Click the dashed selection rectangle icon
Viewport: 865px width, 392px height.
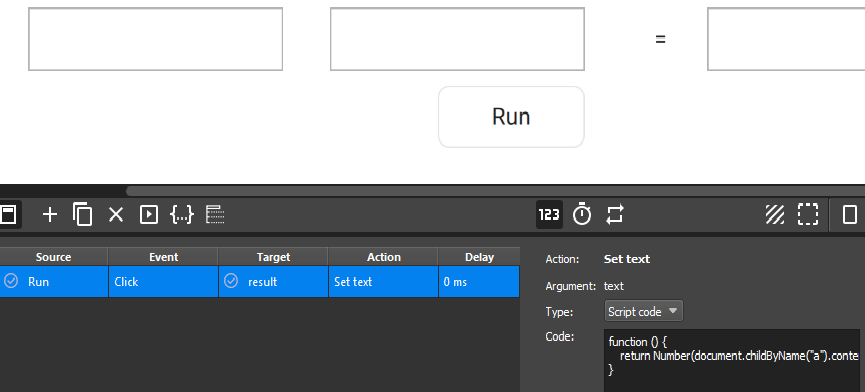click(x=808, y=214)
